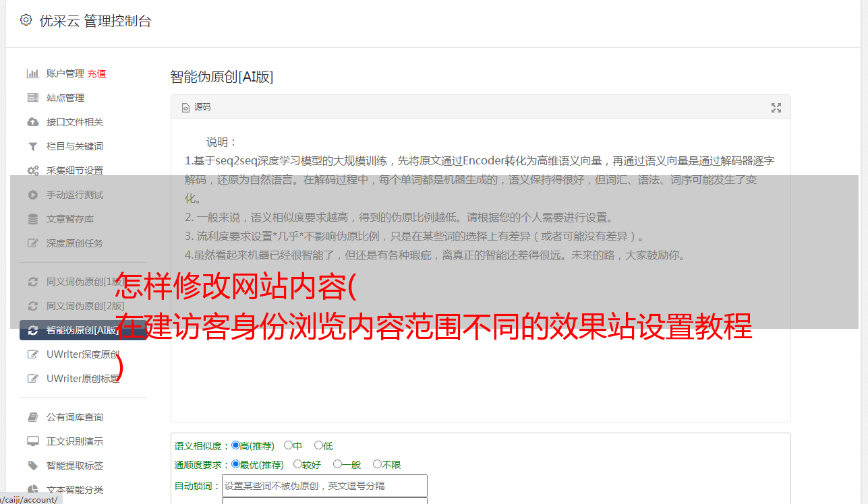Click the bar chart icon for 账户管理
The height and width of the screenshot is (504, 868).
click(x=32, y=73)
